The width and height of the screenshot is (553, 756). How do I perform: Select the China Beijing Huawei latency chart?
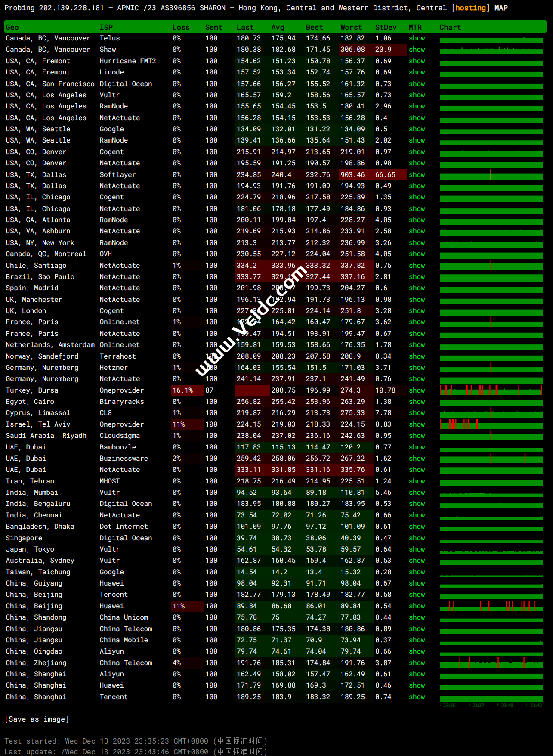[491, 606]
